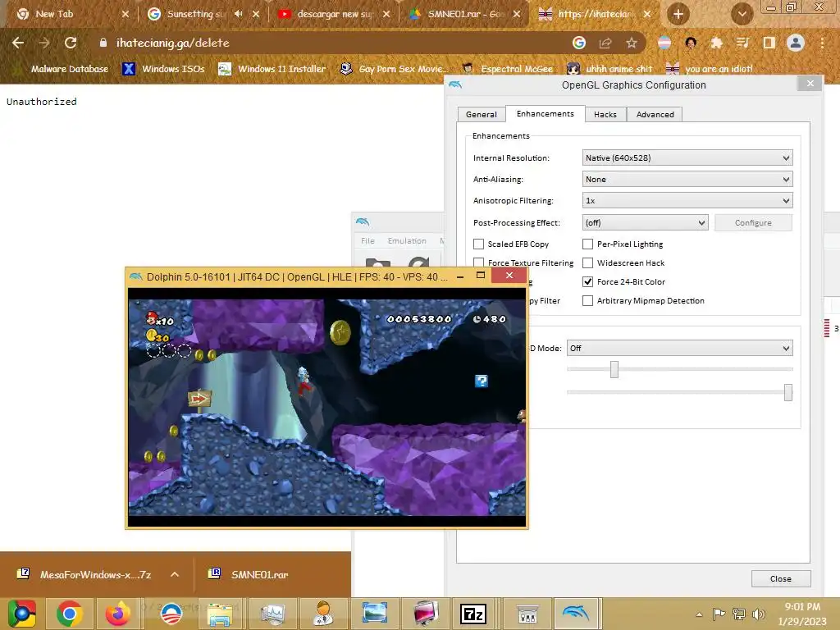The width and height of the screenshot is (840, 630).
Task: Switch to the Advanced tab
Action: [655, 115]
